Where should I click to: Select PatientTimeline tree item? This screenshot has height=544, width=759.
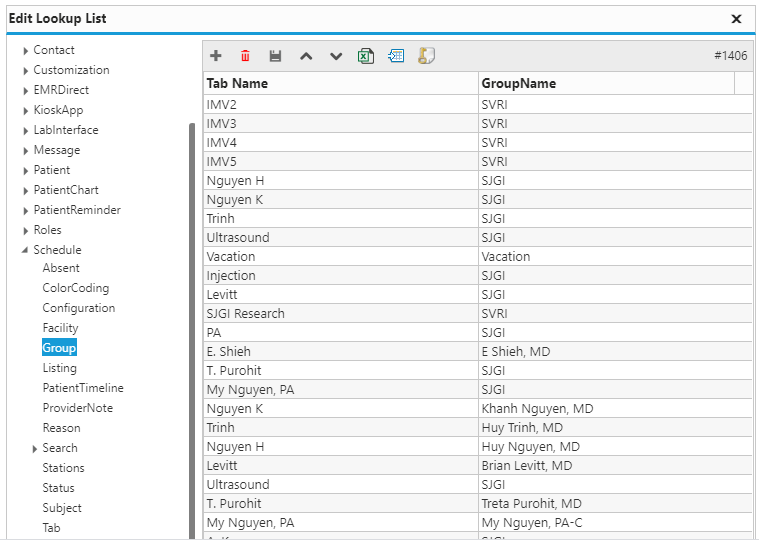83,388
